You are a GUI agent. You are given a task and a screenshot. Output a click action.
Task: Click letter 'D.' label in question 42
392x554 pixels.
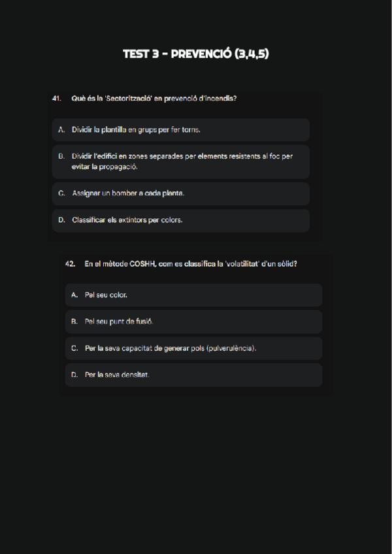tap(74, 375)
